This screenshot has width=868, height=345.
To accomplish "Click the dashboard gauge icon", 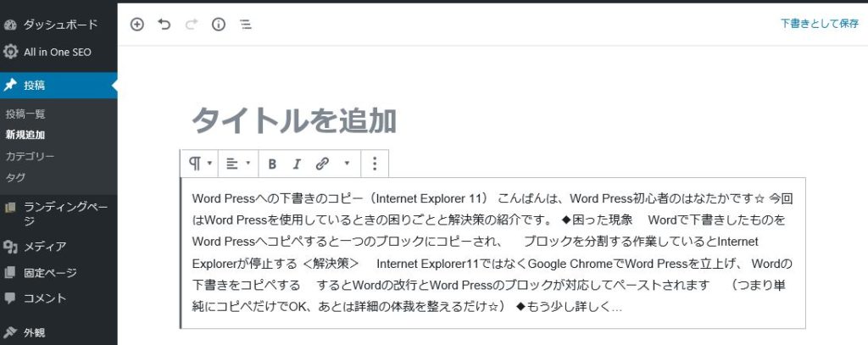I will (10, 25).
